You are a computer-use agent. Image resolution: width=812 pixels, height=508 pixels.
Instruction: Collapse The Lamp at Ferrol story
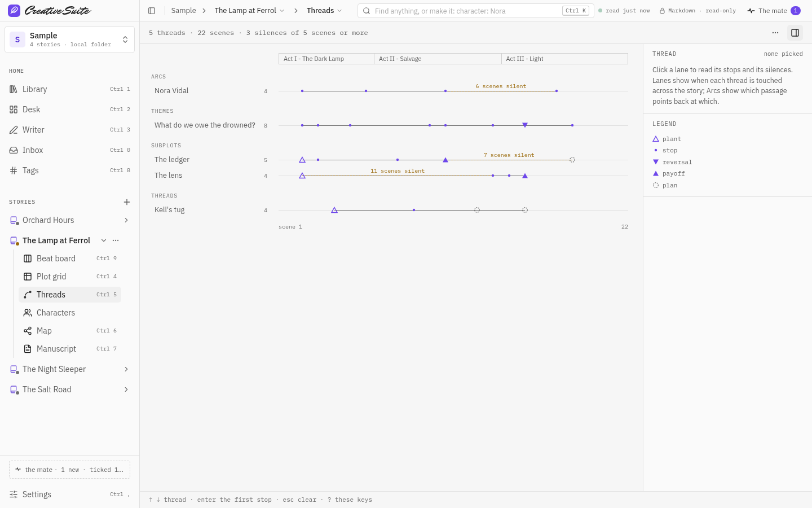coord(104,240)
